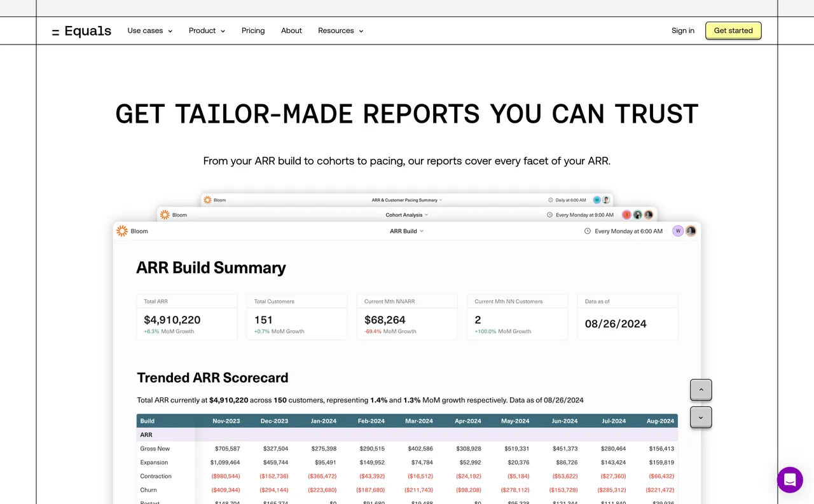The height and width of the screenshot is (504, 814).
Task: Open the Use cases dropdown
Action: (149, 30)
